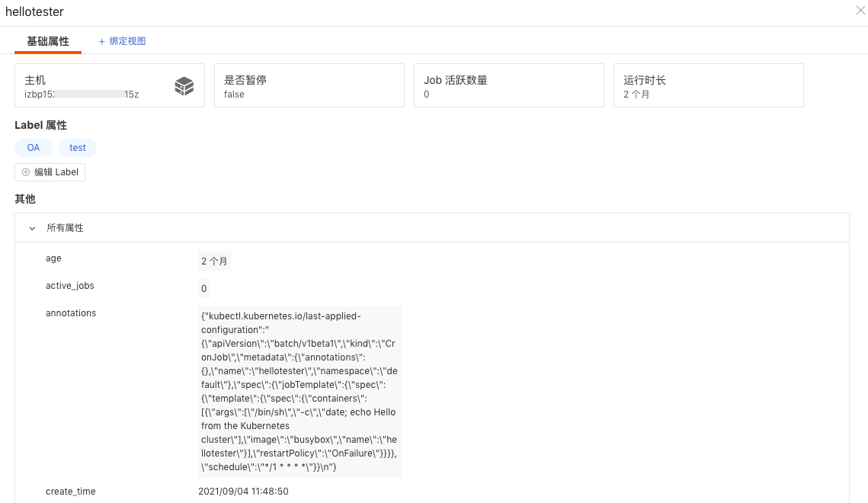Select the test label tag
Viewport: 868px width, 503px height.
coord(78,148)
